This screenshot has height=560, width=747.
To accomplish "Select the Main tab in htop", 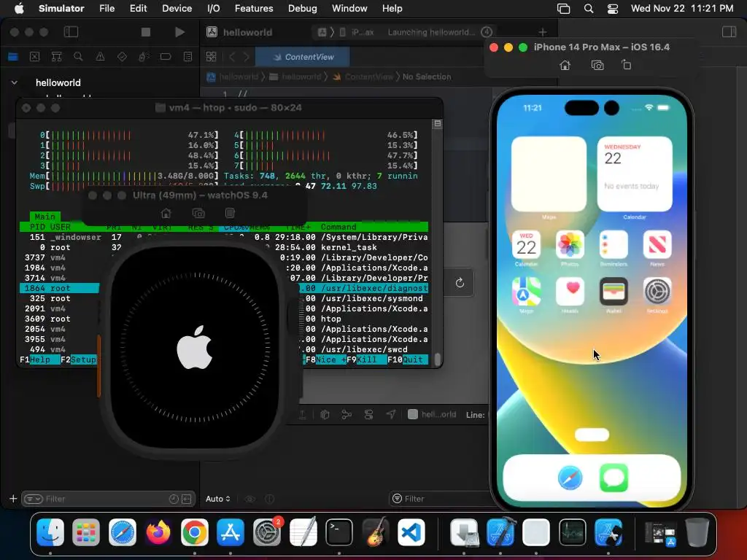I will point(44,216).
